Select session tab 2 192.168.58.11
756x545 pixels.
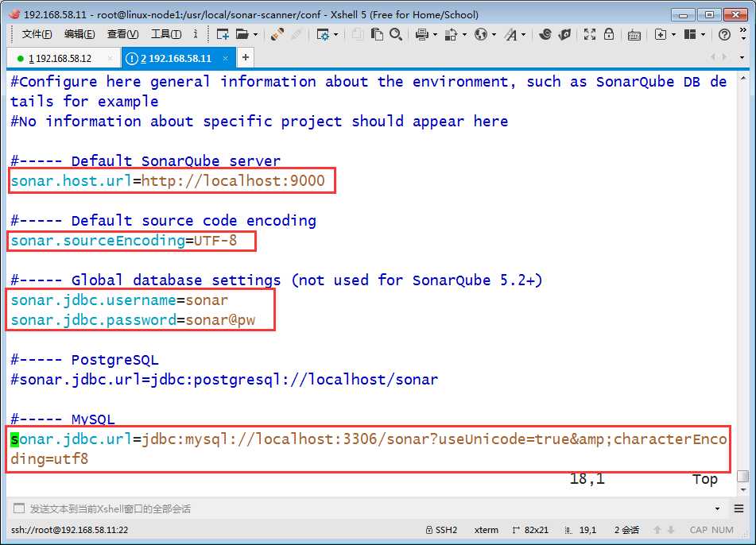[x=176, y=59]
